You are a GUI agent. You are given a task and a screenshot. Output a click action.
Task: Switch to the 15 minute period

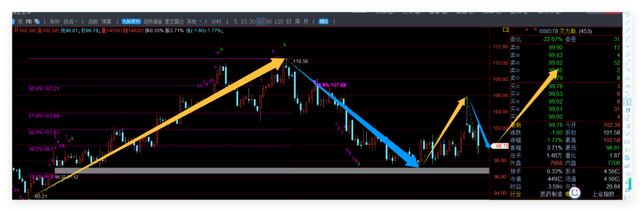pyautogui.click(x=244, y=22)
